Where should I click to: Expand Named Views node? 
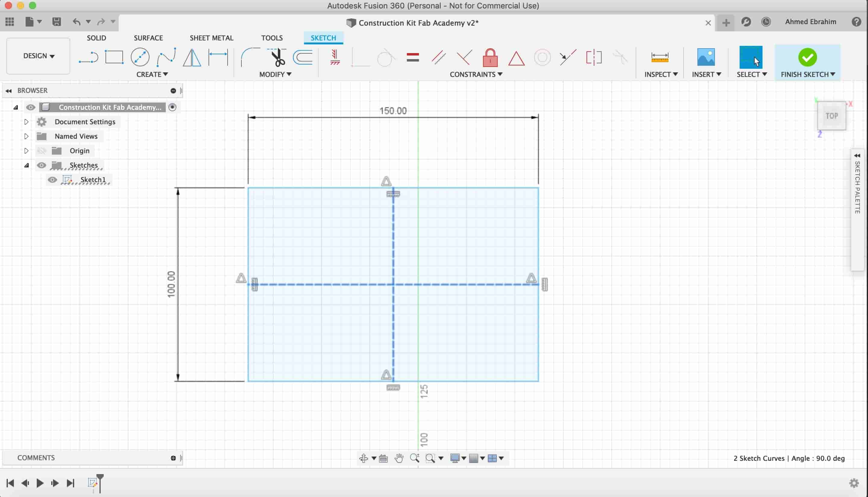tap(26, 136)
